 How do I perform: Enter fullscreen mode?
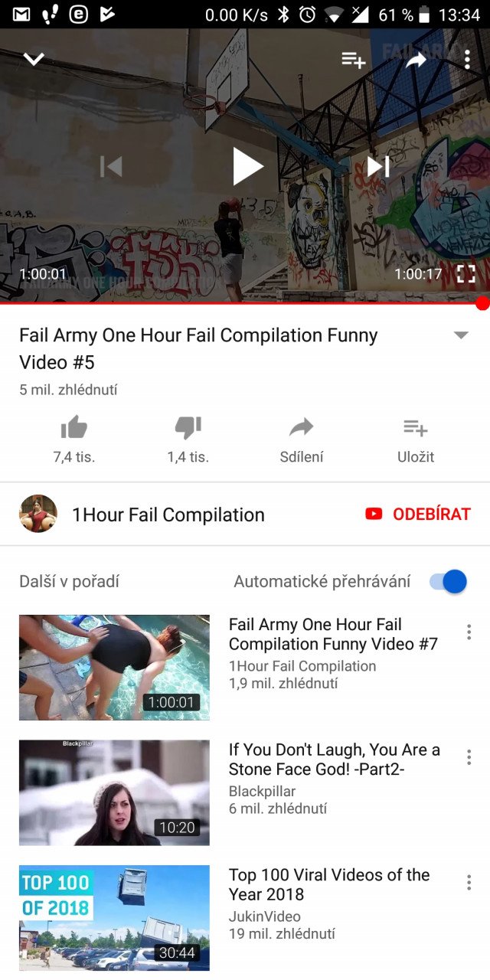click(465, 274)
